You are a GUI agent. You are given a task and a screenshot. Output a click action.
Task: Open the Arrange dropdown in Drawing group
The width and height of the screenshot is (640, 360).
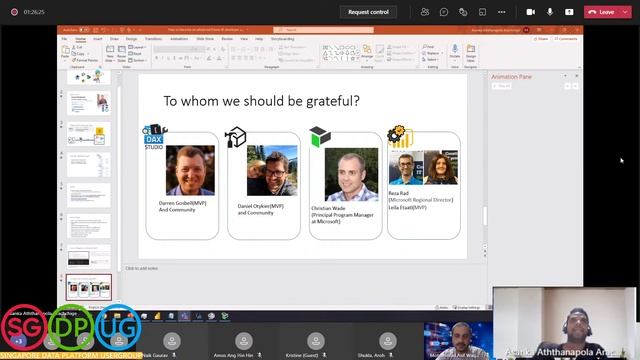pos(367,52)
